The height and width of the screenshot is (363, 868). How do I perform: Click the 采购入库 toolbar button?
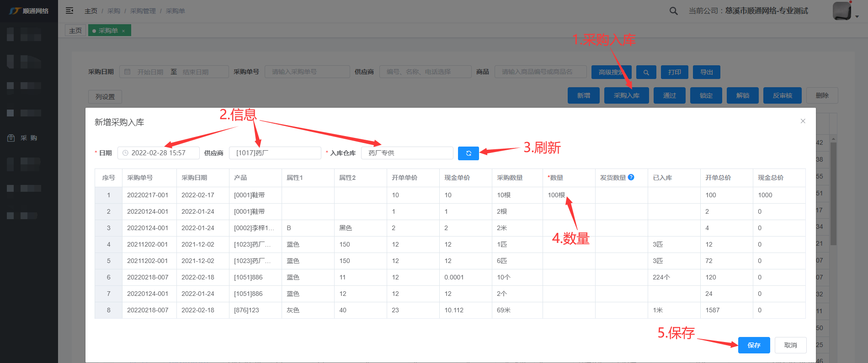tap(626, 95)
